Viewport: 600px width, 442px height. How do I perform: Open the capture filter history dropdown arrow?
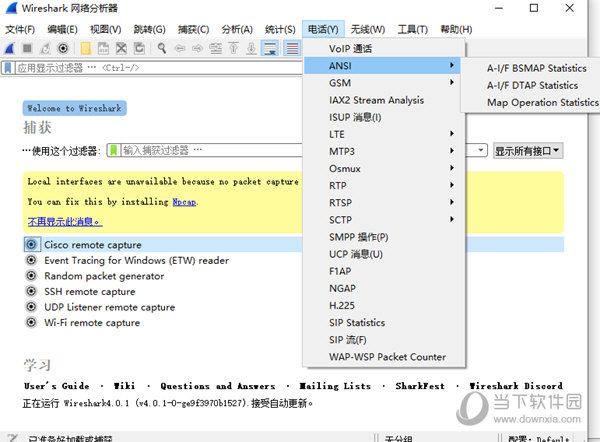(x=481, y=150)
